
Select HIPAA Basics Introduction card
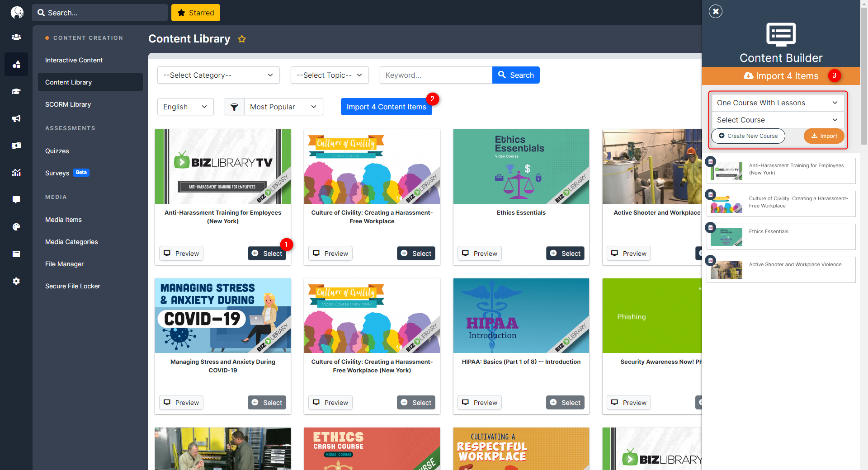click(x=565, y=403)
